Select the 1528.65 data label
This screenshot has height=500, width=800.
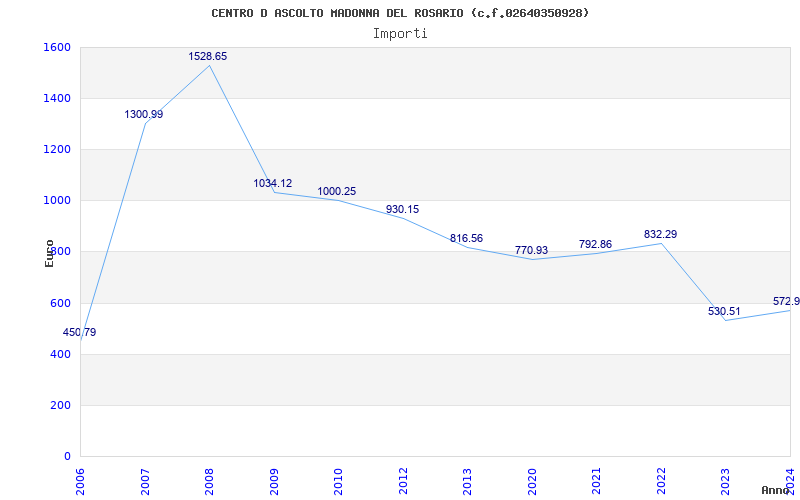point(208,57)
